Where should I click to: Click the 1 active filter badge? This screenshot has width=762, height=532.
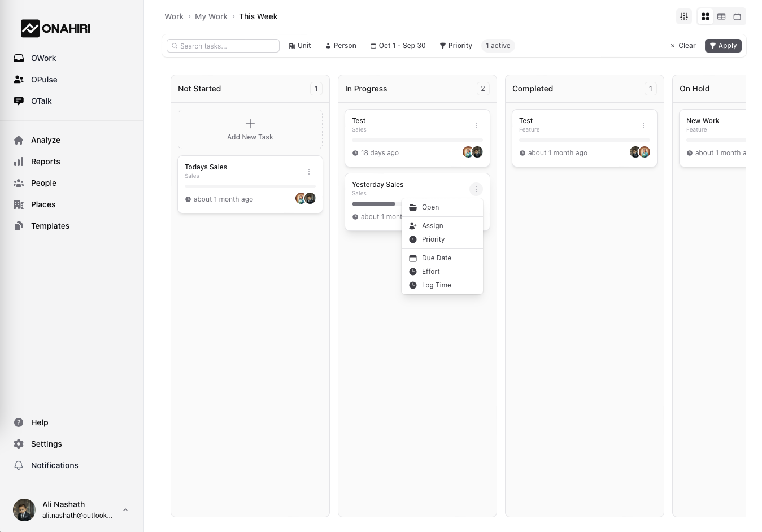(x=498, y=46)
